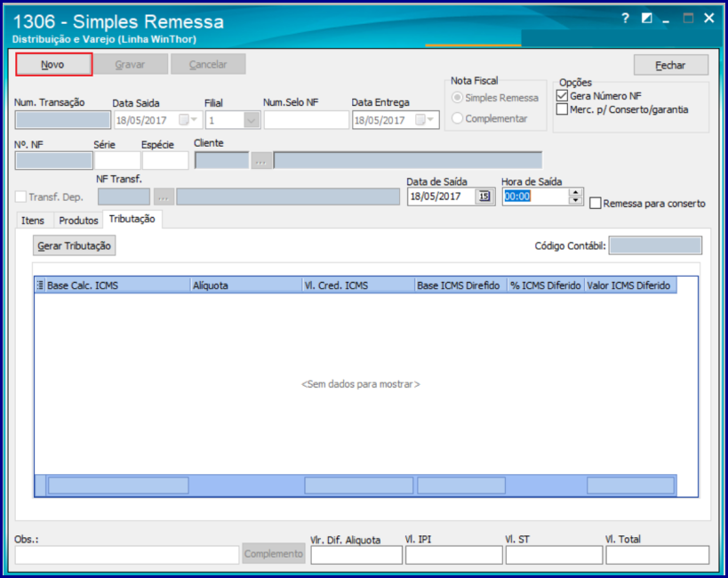Click the Código Contábil field
728x578 pixels.
point(656,245)
